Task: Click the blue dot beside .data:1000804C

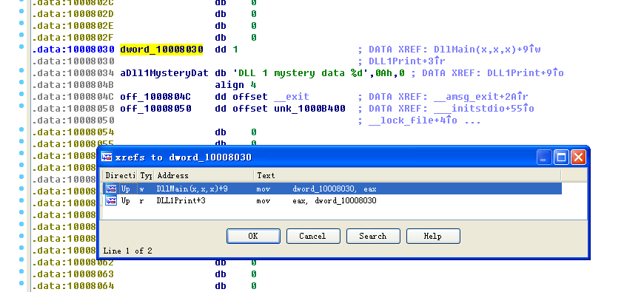Action: tap(21, 95)
